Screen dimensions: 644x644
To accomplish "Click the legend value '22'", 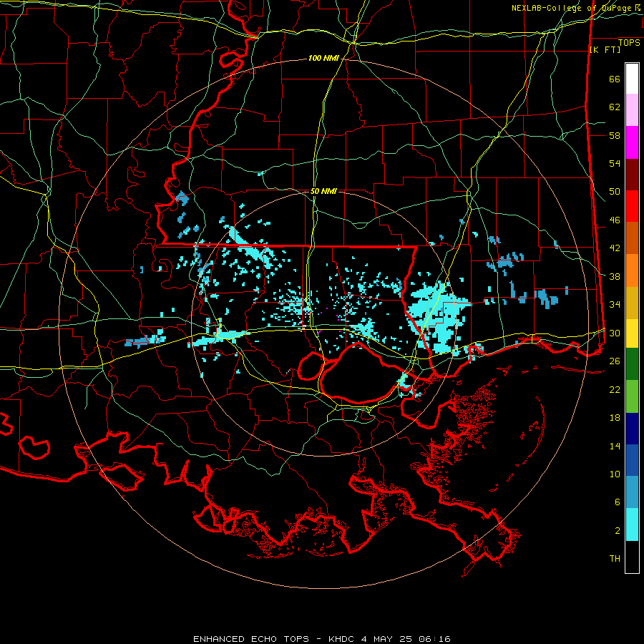I will (x=615, y=390).
